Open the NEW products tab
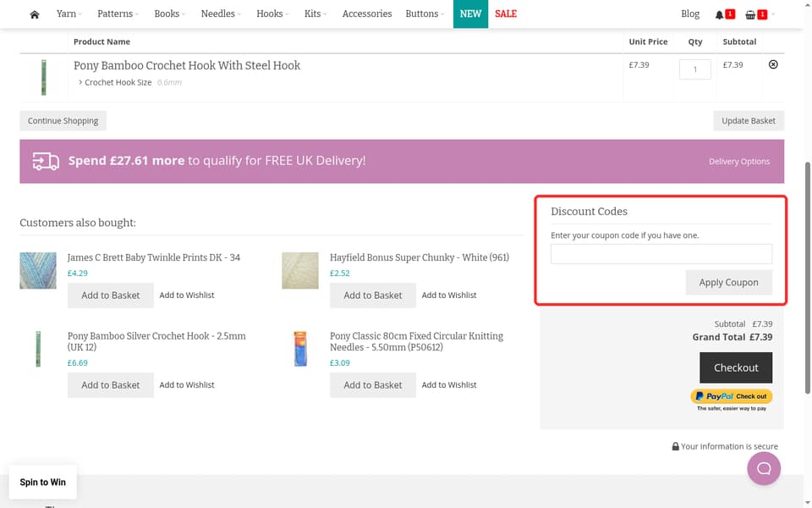 click(x=471, y=14)
